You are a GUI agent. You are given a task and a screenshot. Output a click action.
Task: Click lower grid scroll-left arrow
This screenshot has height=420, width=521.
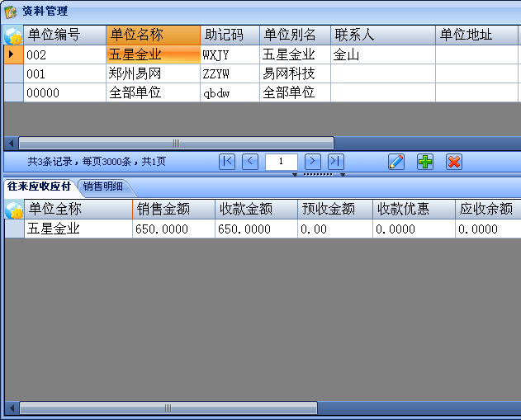click(12, 408)
